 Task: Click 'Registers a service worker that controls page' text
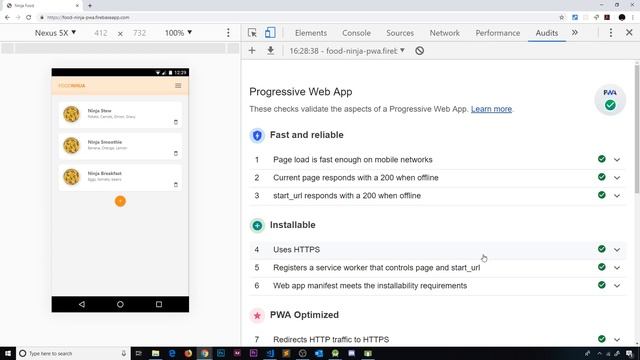377,267
